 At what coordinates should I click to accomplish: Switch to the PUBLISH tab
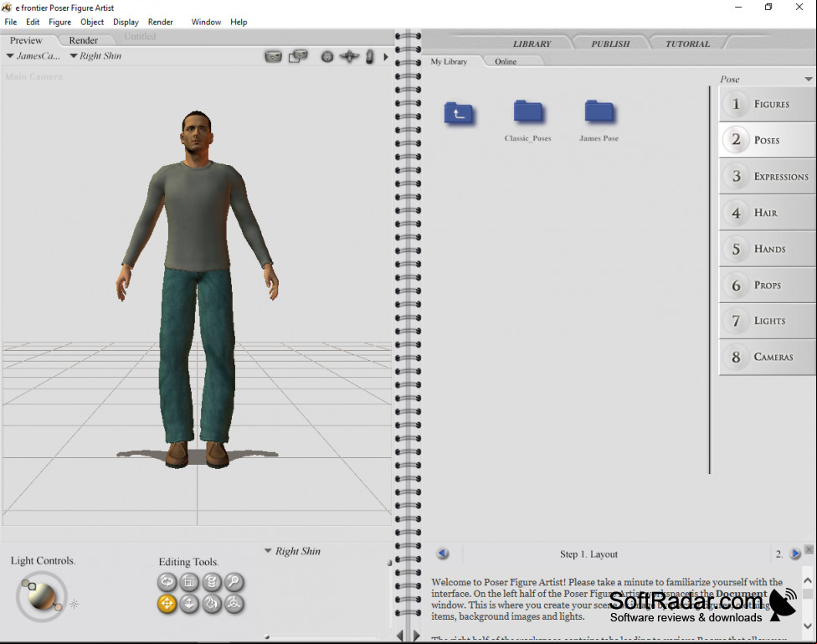click(611, 44)
